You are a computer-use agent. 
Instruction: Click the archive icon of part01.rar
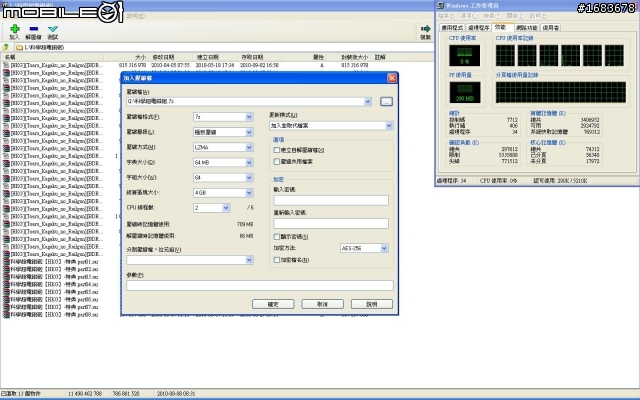tap(6, 262)
